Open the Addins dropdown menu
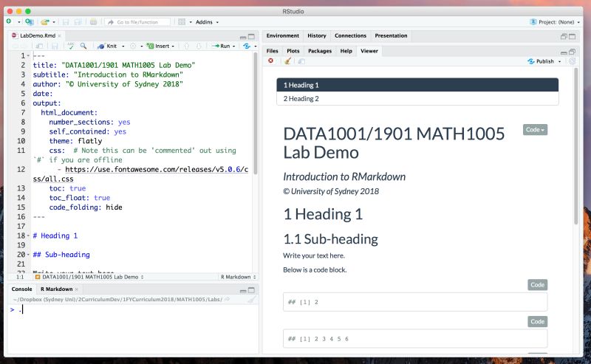The height and width of the screenshot is (364, 591). [x=207, y=22]
